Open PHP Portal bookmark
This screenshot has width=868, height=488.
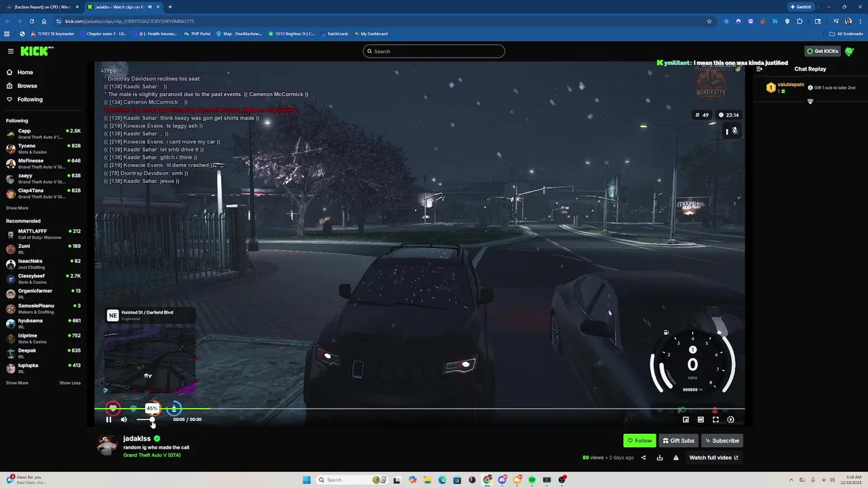click(197, 33)
